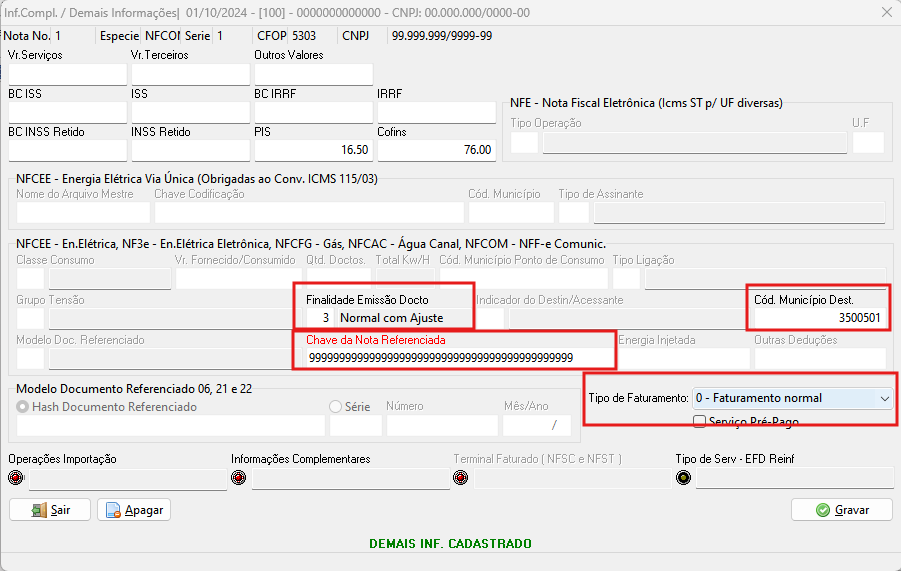Click the PIS field showing 16.50
This screenshot has height=571, width=901.
314,150
